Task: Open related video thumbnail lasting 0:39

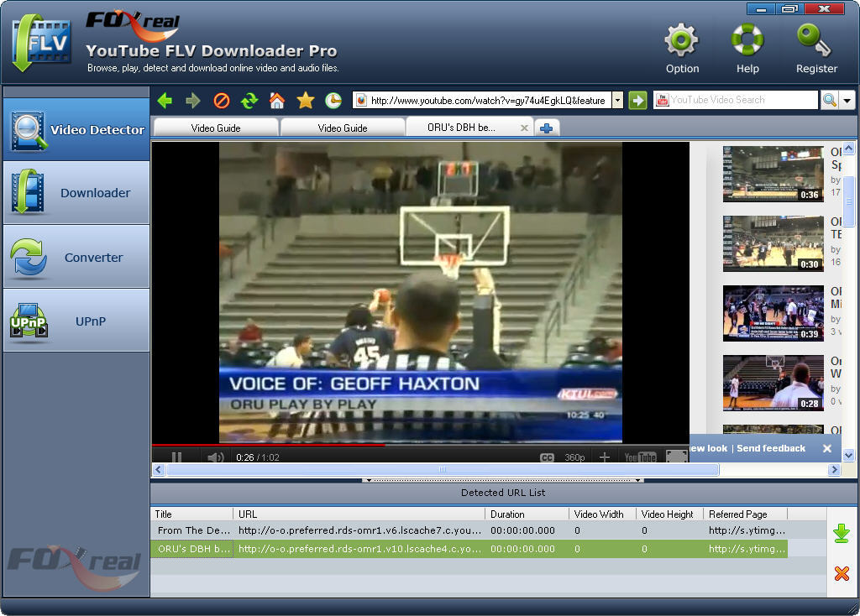Action: click(773, 313)
